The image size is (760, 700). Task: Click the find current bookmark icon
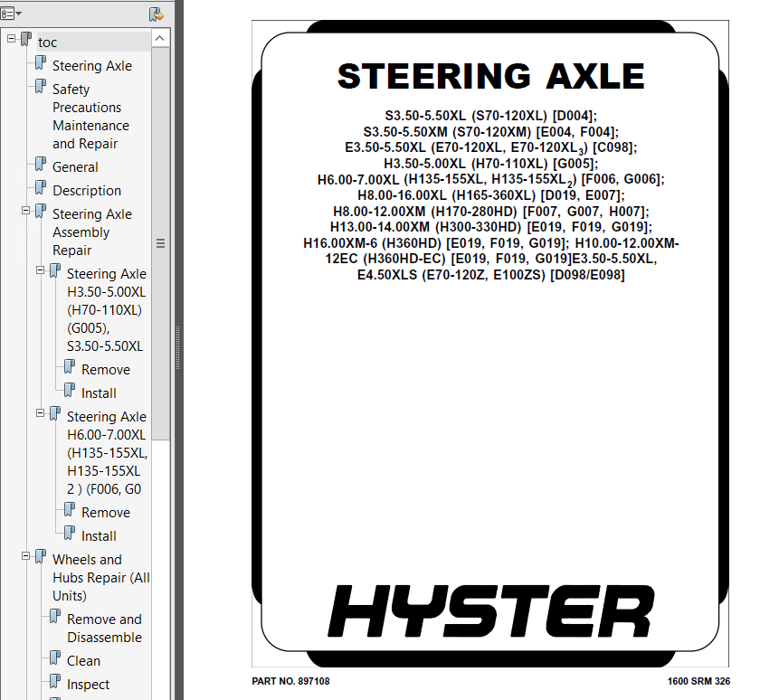(156, 14)
